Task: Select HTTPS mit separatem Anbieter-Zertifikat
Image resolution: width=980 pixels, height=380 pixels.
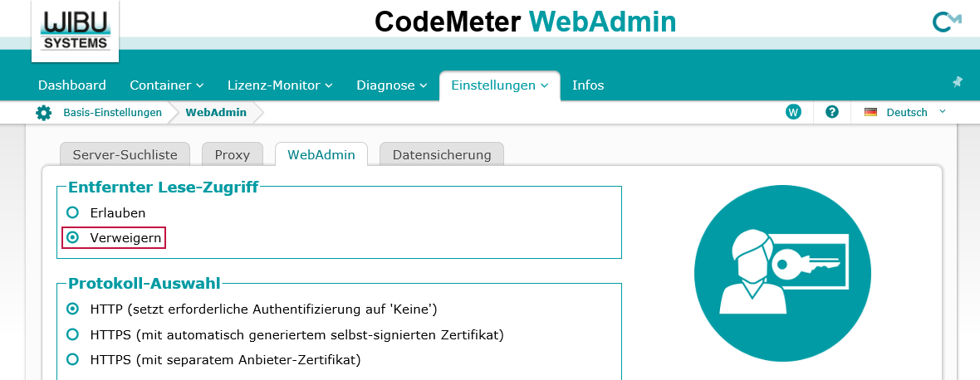Action: point(73,360)
